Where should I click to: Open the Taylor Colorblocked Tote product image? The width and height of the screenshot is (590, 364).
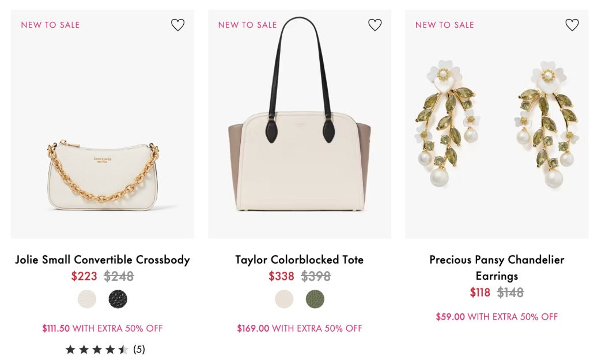pos(300,161)
